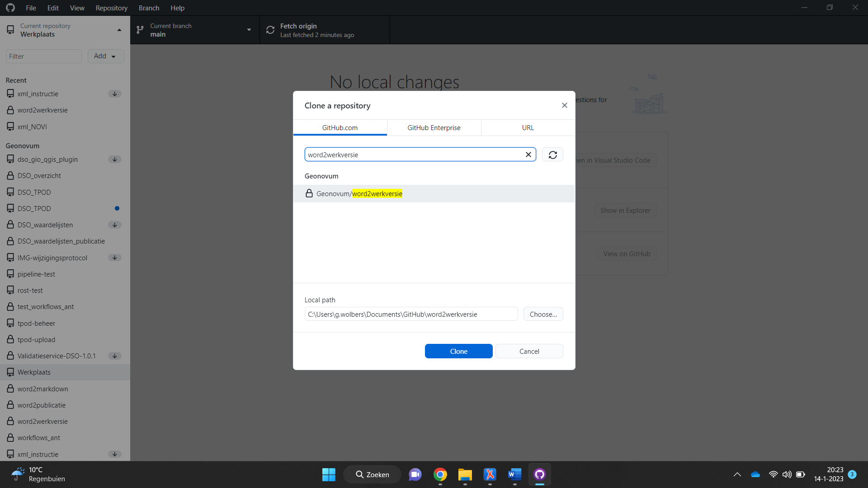Screen dimensions: 868x488
Task: Click the blue Clone button
Action: (458, 351)
